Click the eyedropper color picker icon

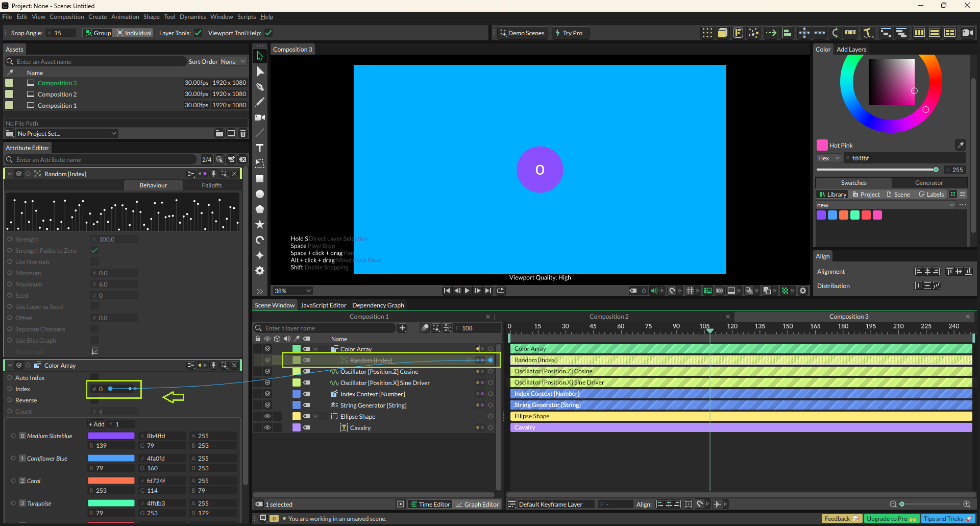(960, 146)
